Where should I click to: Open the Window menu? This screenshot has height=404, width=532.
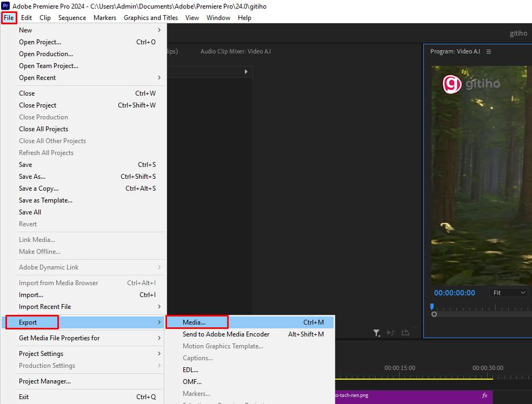[x=218, y=17]
